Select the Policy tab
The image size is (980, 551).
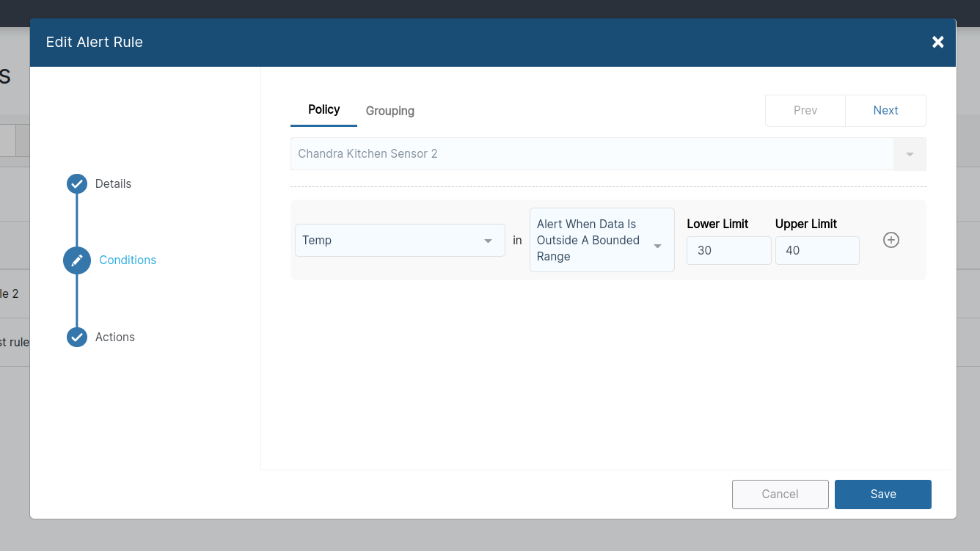323,109
